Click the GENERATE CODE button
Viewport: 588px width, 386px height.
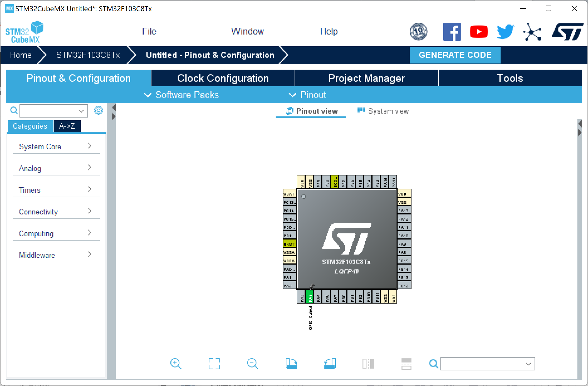click(455, 55)
